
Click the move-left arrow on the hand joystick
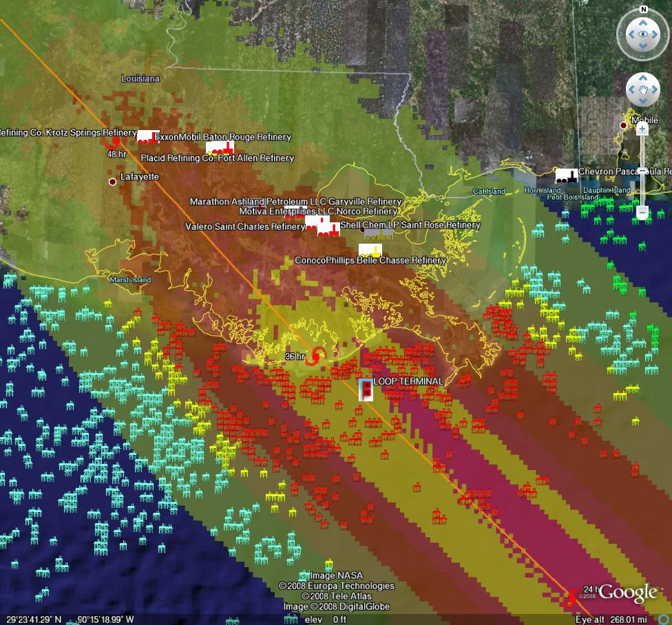(631, 89)
